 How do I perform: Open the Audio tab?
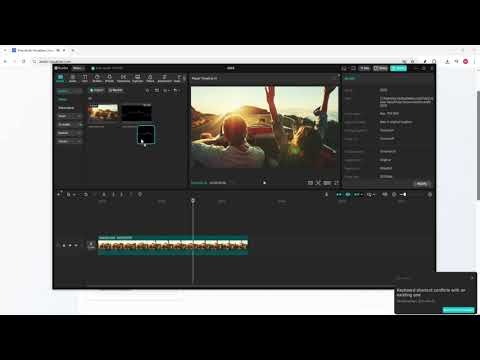click(x=73, y=78)
